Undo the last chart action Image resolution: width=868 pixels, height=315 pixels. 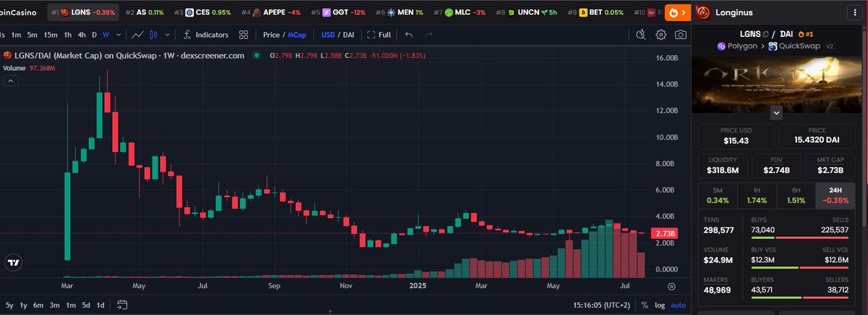(x=409, y=35)
